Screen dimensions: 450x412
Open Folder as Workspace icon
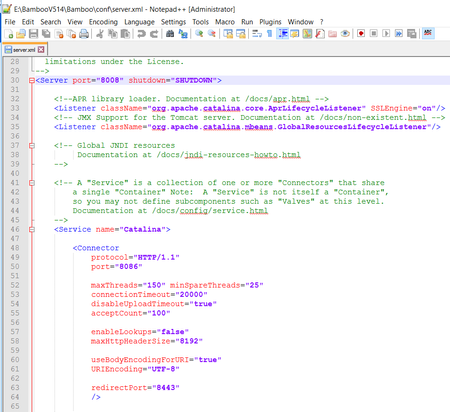coord(333,34)
